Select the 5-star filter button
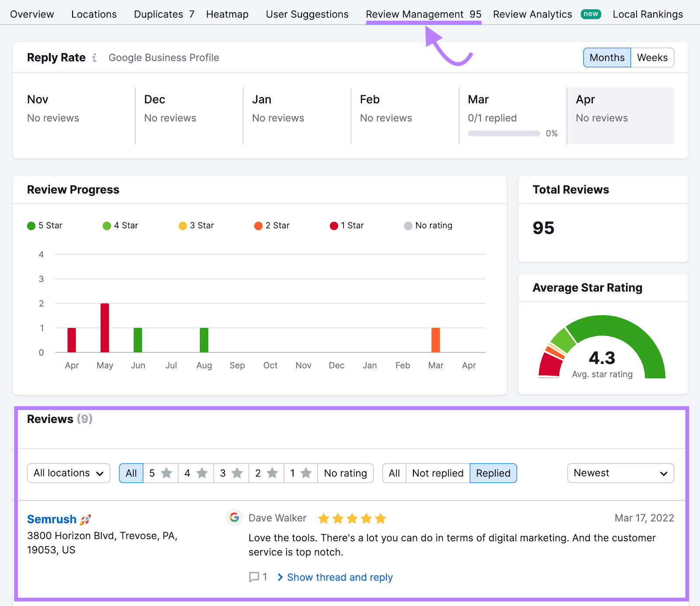Viewport: 700px width, 606px height. pyautogui.click(x=160, y=473)
